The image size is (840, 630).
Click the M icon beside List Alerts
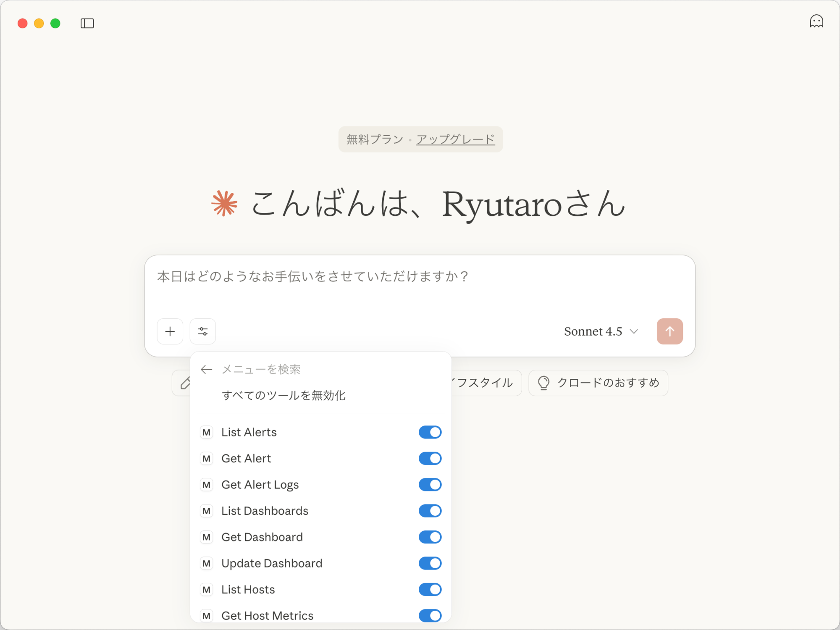point(206,432)
